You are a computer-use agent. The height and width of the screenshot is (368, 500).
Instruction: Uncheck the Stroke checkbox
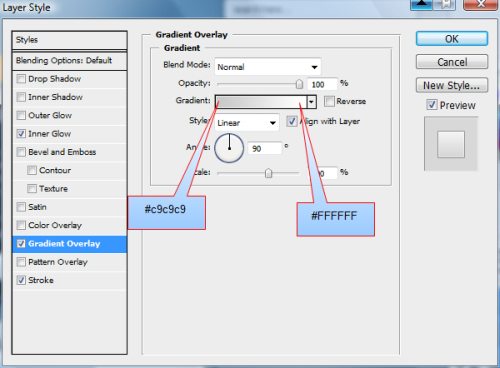21,280
